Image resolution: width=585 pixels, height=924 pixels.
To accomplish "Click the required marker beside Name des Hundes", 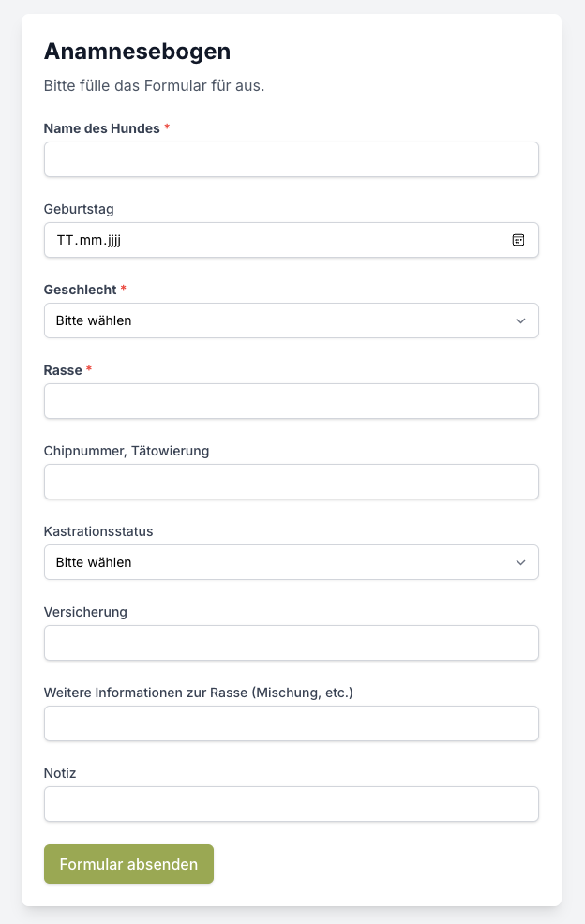I will click(x=167, y=128).
